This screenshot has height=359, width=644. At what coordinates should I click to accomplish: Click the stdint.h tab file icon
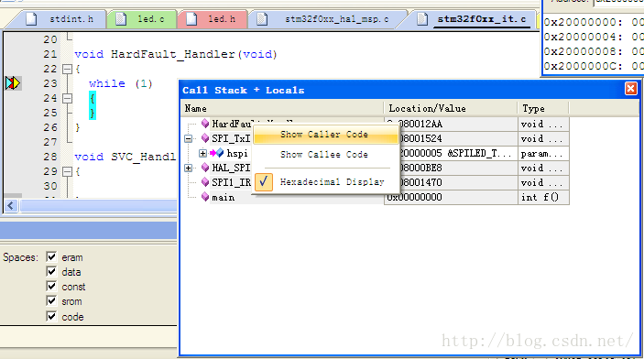[32, 19]
